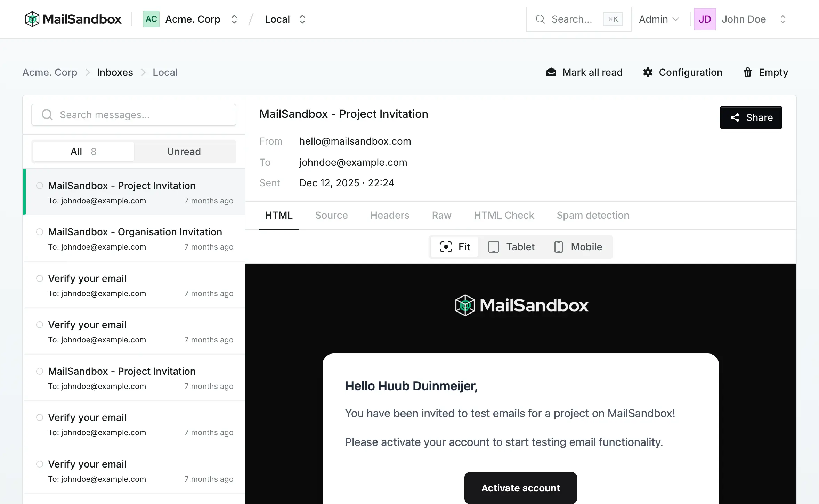
Task: Click the Configuration gear icon
Action: click(648, 72)
